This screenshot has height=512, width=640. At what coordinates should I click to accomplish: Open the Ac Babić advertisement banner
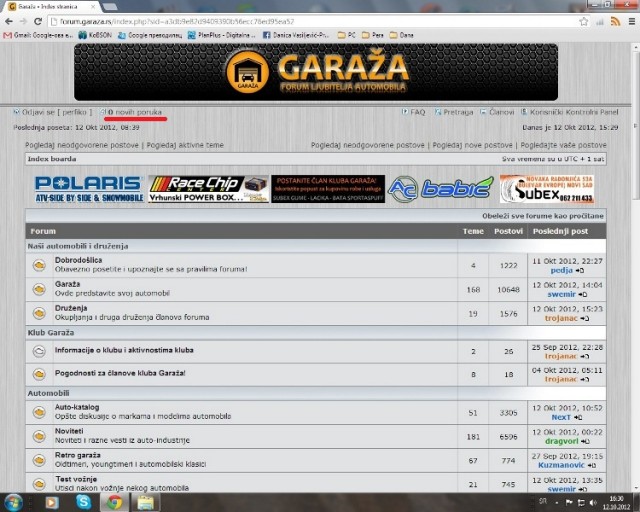(440, 188)
